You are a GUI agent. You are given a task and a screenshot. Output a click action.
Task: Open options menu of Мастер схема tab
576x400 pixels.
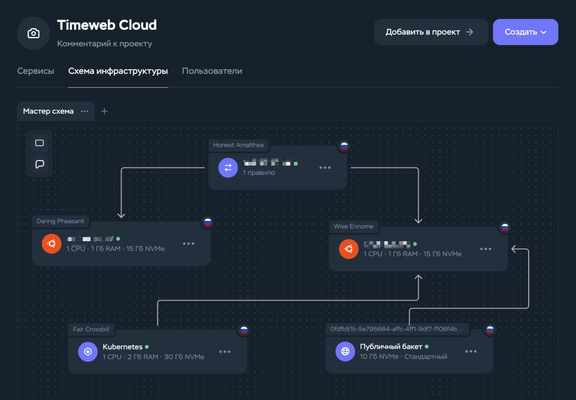84,111
